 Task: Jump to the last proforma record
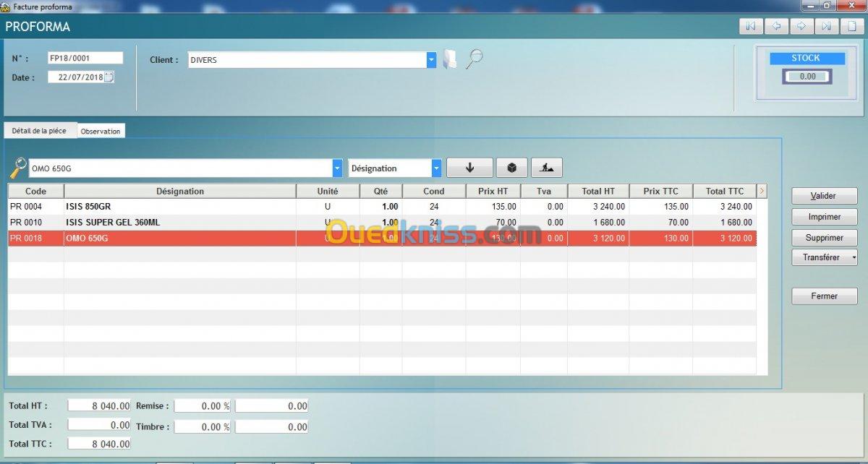tap(827, 26)
